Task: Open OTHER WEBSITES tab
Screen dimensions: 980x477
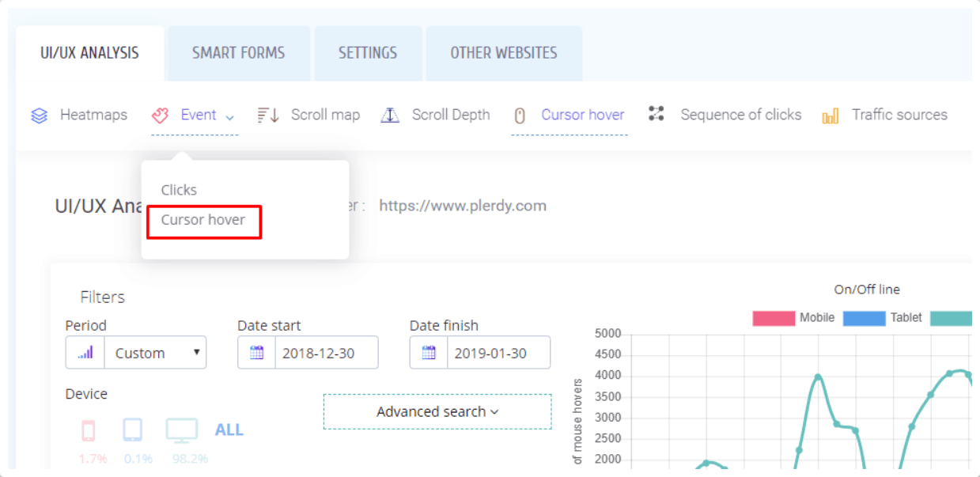Action: (x=504, y=53)
